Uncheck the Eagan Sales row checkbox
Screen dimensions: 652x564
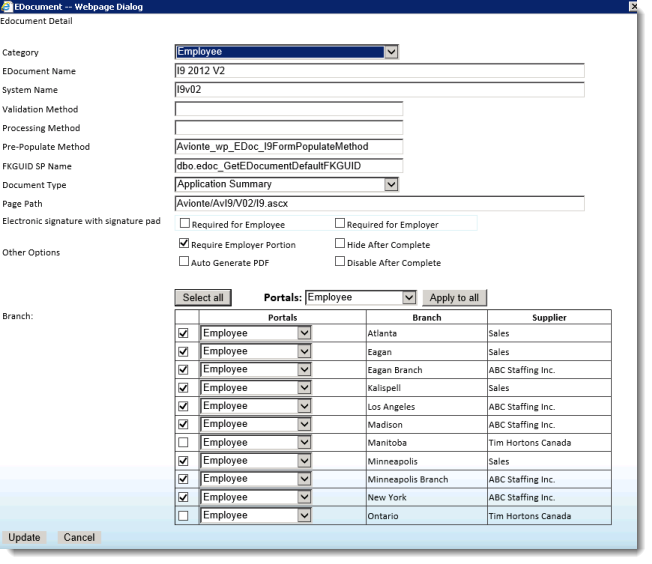coord(183,351)
